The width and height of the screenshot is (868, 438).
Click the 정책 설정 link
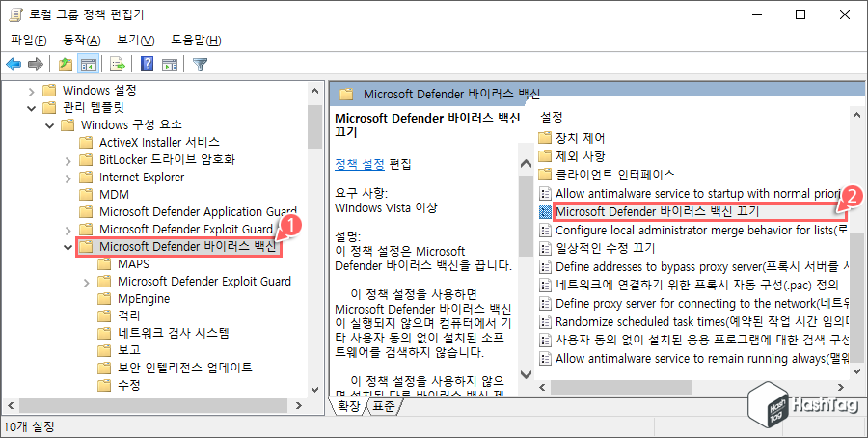360,164
